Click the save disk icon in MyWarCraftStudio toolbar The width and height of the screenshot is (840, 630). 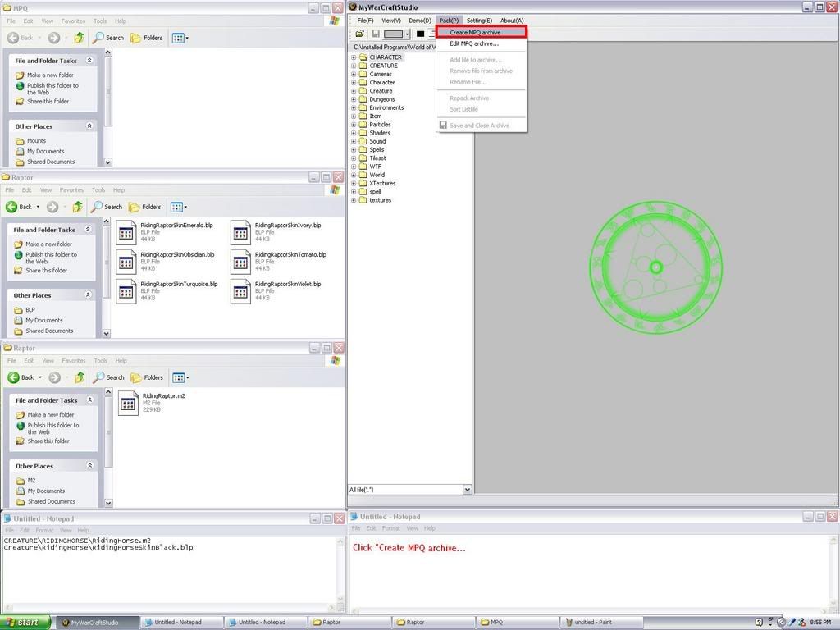(x=376, y=34)
